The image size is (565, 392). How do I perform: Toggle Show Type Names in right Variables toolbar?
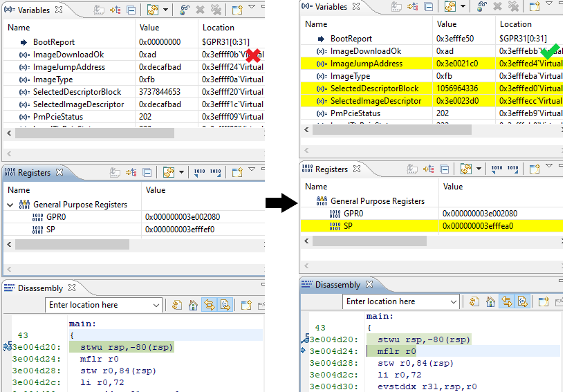[x=396, y=6]
